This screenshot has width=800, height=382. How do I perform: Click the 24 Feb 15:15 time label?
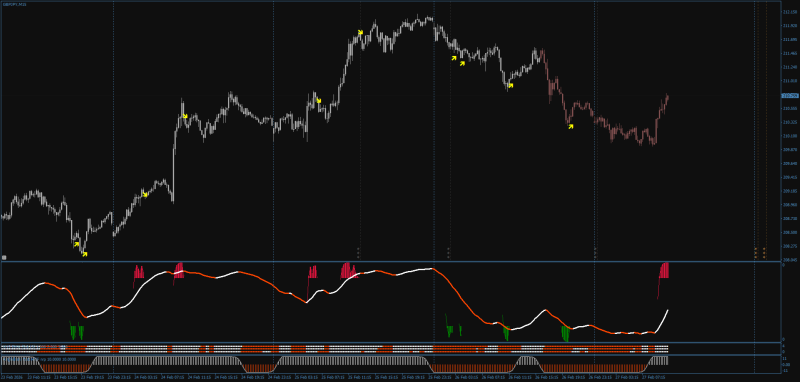coord(226,377)
